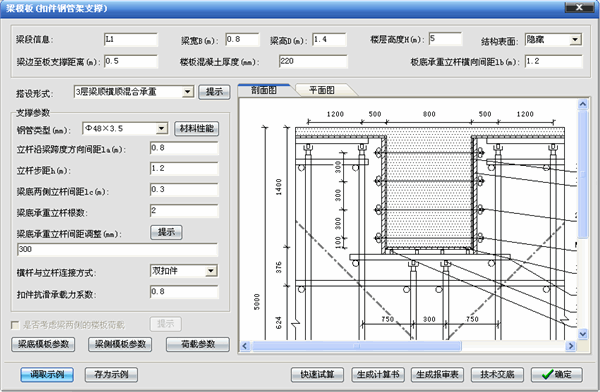This screenshot has width=600, height=392.
Task: Click the 调取示例 button
Action: pyautogui.click(x=47, y=374)
